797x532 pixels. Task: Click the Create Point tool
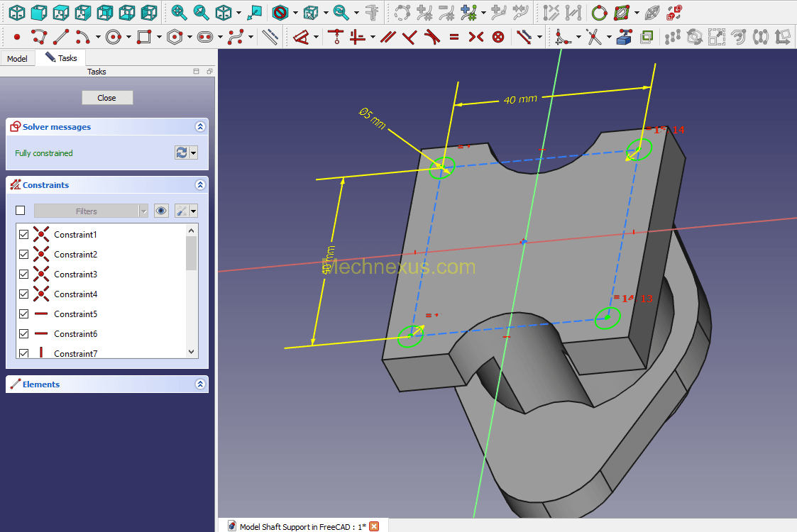17,37
